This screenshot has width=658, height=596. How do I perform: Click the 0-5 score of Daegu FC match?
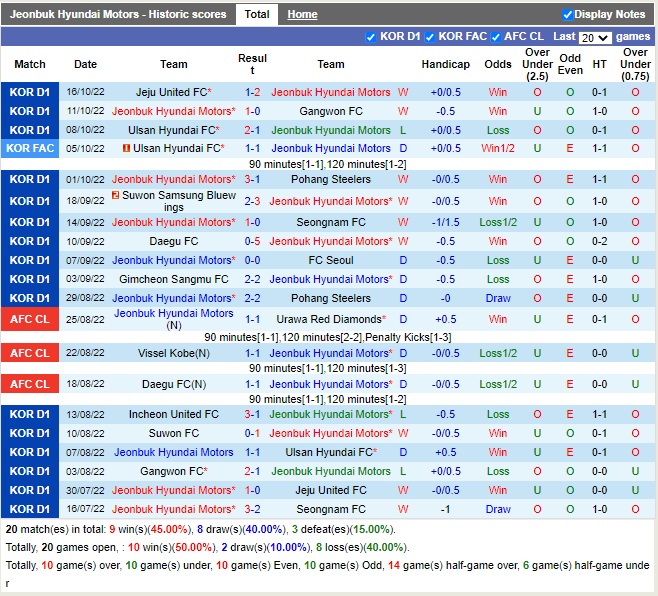coord(252,241)
